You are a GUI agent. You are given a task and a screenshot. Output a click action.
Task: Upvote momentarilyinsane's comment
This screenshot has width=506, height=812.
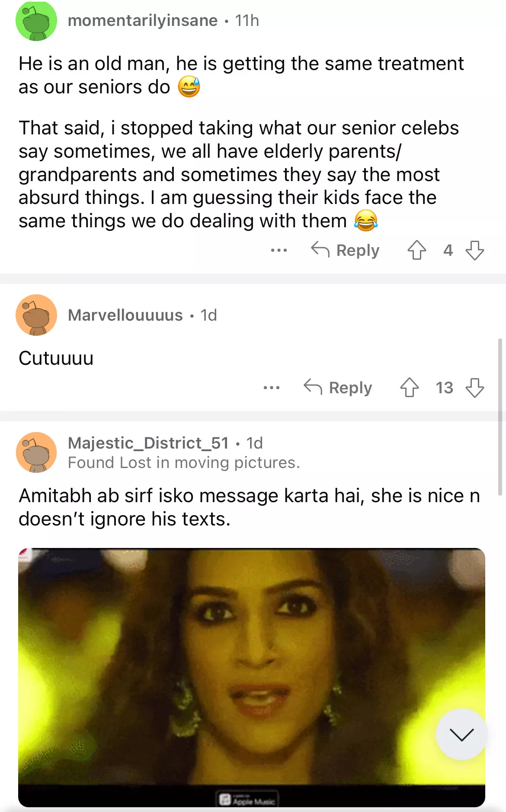click(416, 250)
